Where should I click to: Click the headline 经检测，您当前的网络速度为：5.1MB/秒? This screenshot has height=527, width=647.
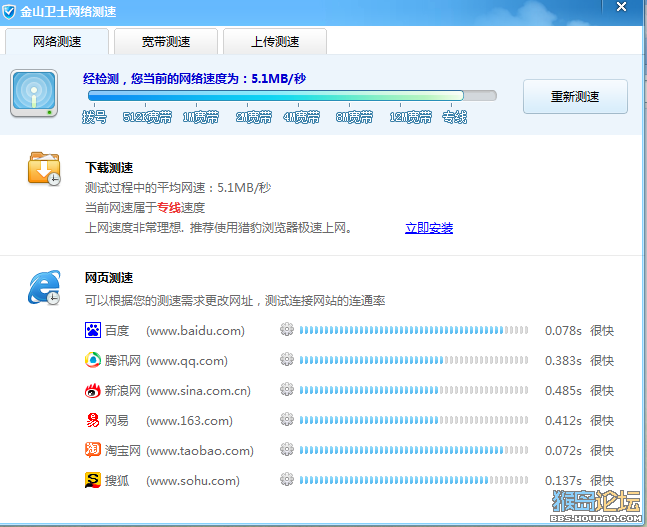click(194, 78)
